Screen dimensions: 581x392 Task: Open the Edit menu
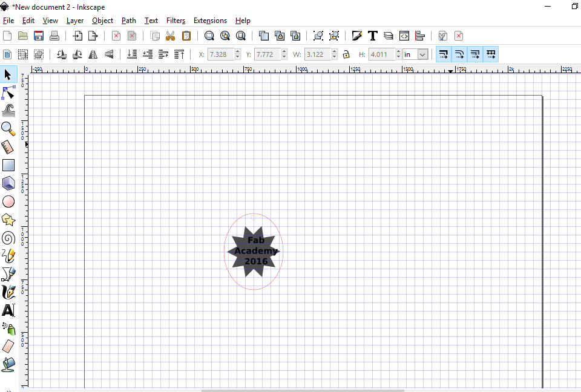coord(28,21)
